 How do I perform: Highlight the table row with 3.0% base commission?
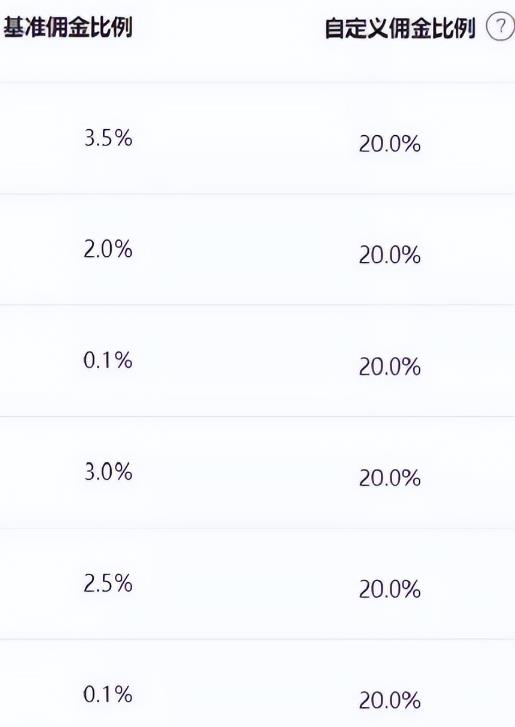tap(257, 472)
